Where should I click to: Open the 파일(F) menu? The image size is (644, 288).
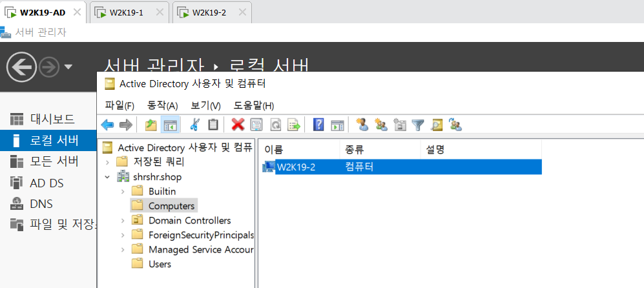tap(119, 106)
